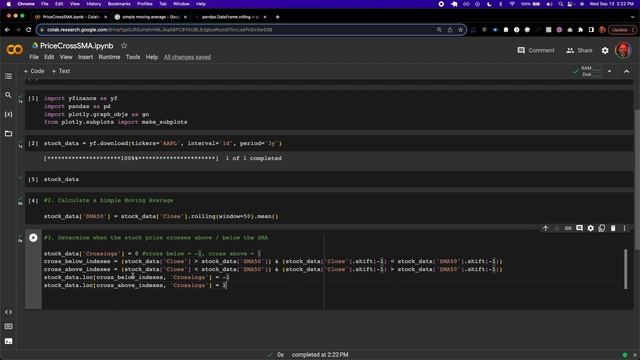Screen dimensions: 640x360
Task: Open the Chrome extensions puzzle icon
Action: pyautogui.click(x=580, y=30)
